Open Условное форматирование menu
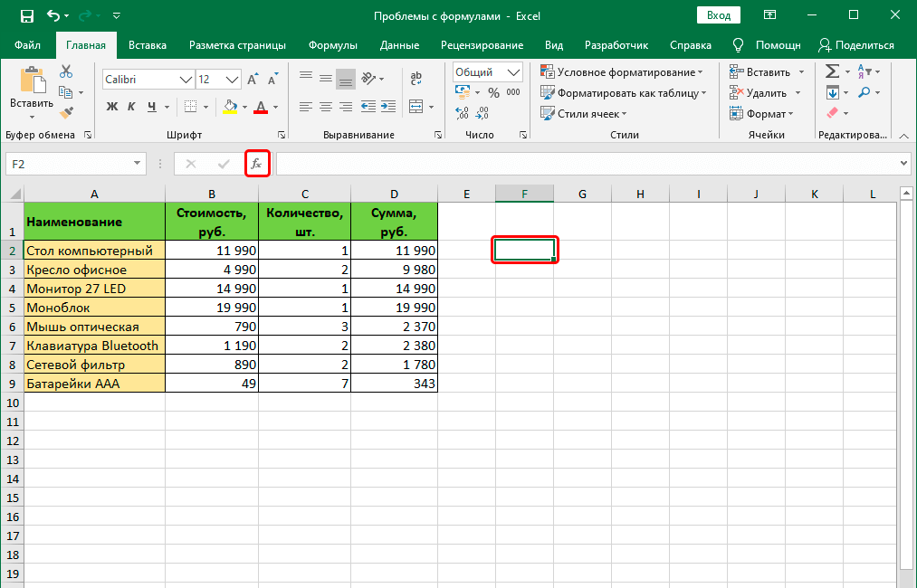The width and height of the screenshot is (917, 588). coord(622,71)
